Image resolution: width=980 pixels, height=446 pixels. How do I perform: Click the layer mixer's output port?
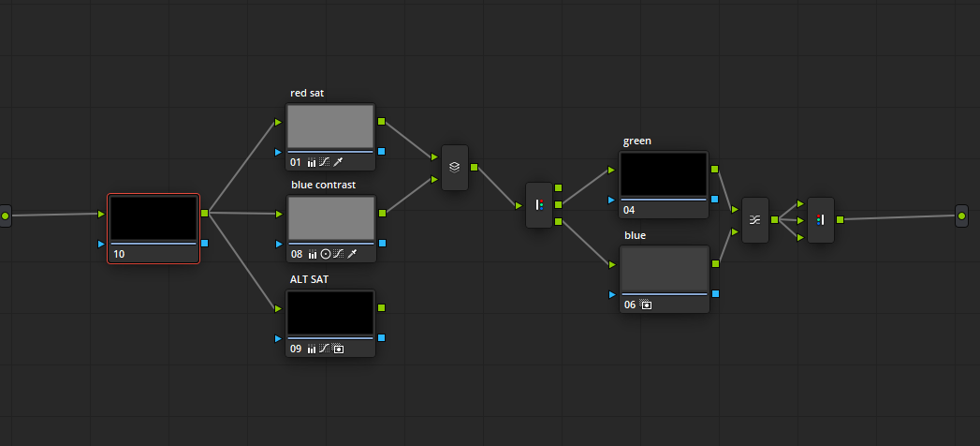(474, 167)
